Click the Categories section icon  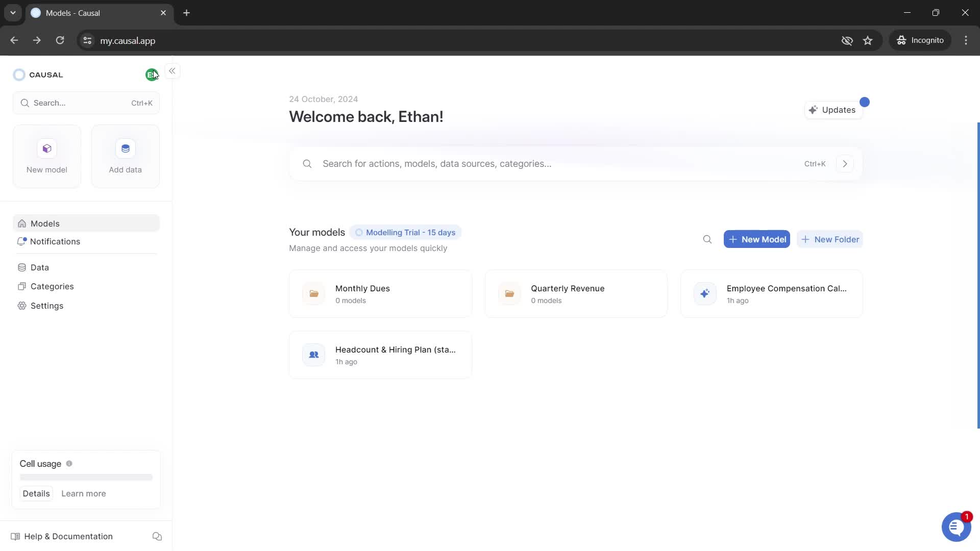tap(21, 286)
